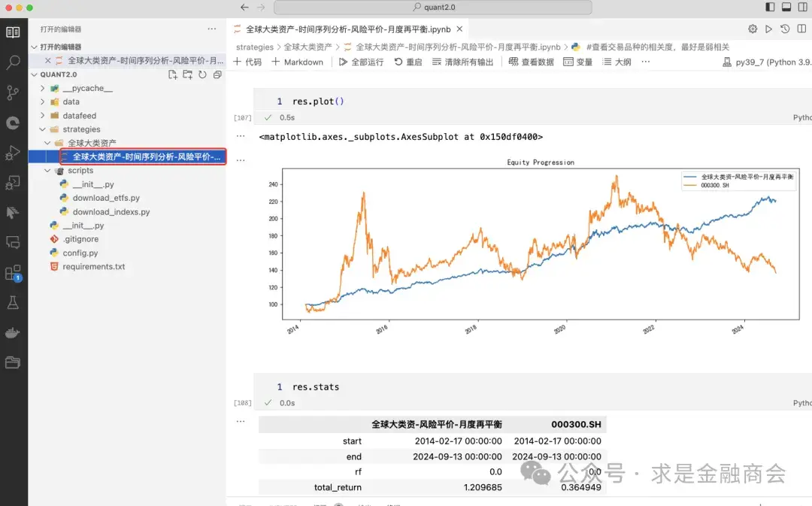Open the Docker view in activity bar
Image resolution: width=812 pixels, height=506 pixels.
click(13, 333)
